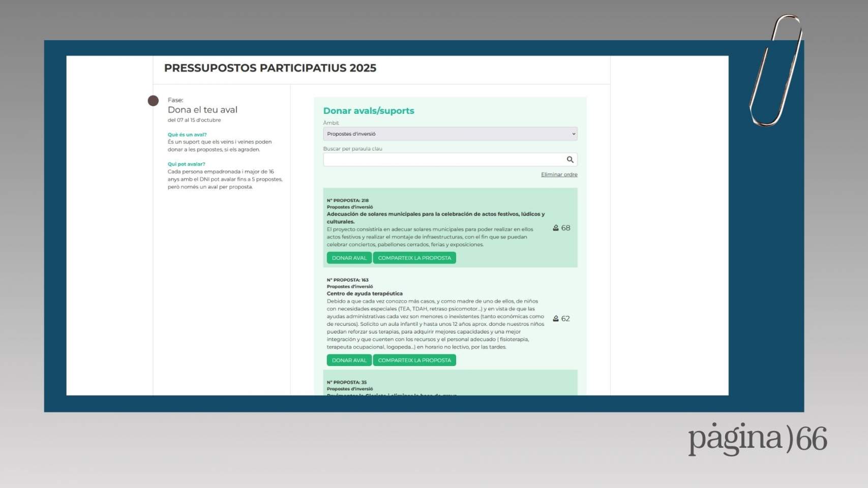Share proposal 218 with COMPARTEIX LA PROPOSTA
Image resolution: width=868 pixels, height=488 pixels.
414,258
